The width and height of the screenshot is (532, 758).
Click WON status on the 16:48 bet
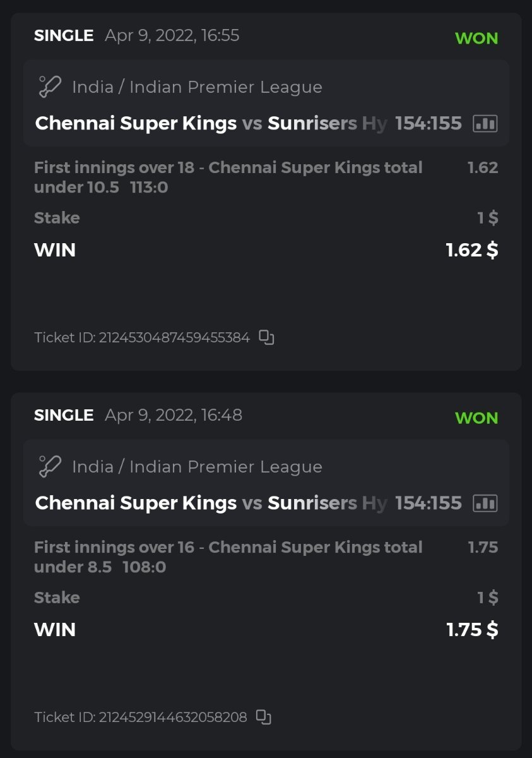[x=476, y=418]
